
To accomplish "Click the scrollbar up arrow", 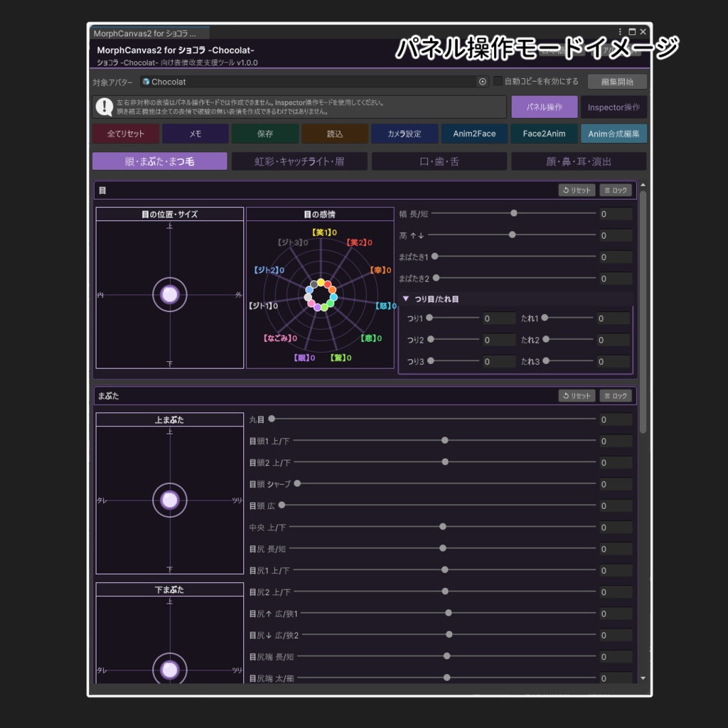I will [643, 185].
